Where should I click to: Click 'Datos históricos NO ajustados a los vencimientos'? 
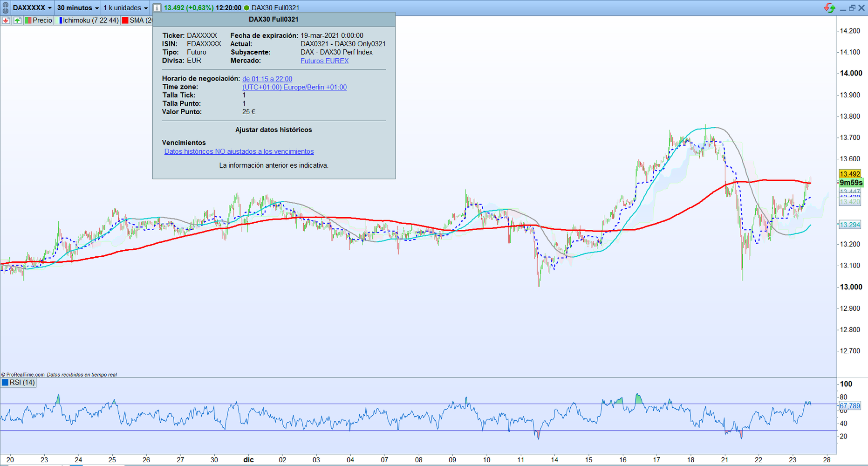239,151
